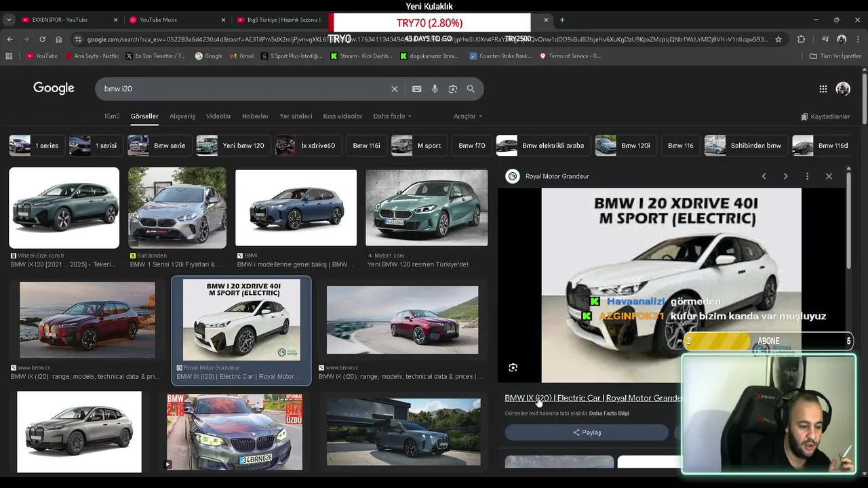Reload the page

tap(42, 39)
